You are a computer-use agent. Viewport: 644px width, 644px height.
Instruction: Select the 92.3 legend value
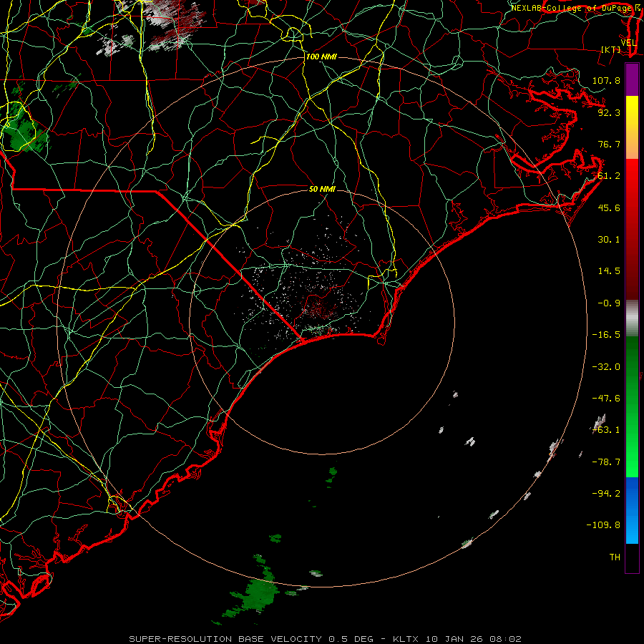point(609,112)
